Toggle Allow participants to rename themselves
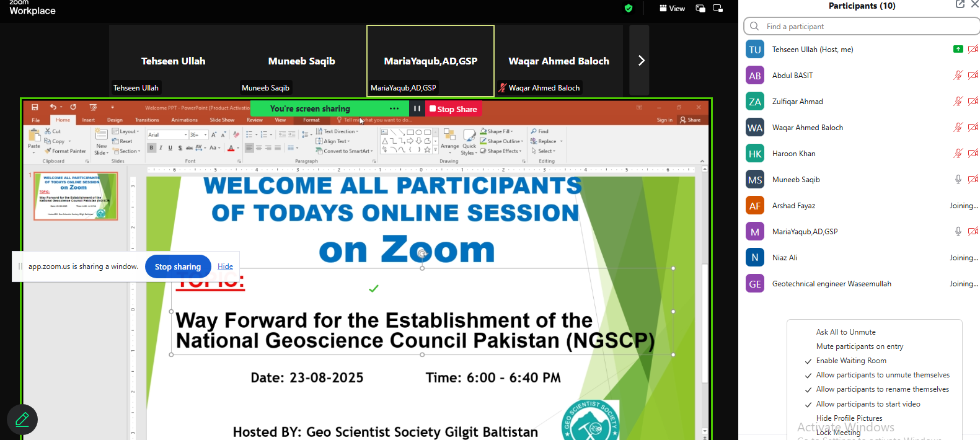 point(883,389)
